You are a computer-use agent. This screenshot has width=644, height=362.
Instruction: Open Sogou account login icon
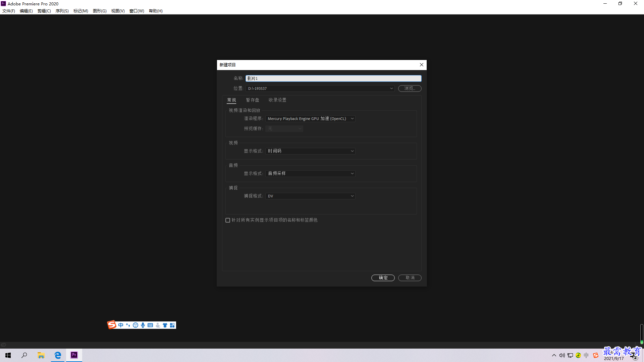158,325
